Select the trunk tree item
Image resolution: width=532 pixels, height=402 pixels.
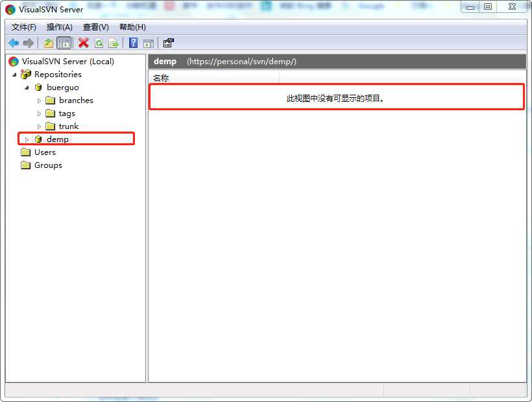[69, 126]
